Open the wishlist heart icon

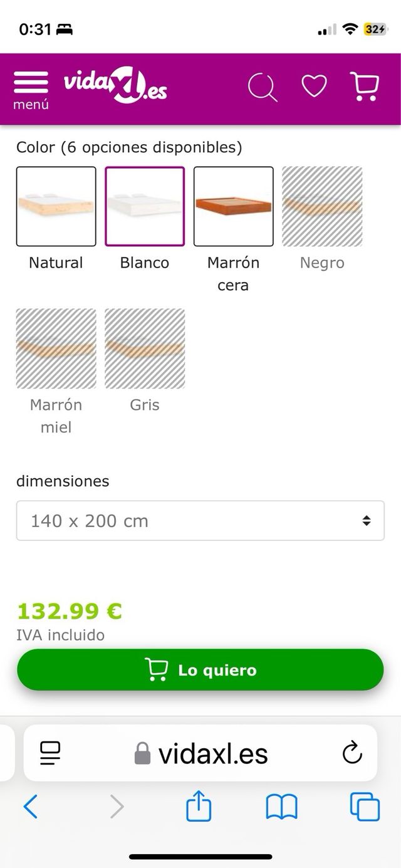tap(314, 86)
